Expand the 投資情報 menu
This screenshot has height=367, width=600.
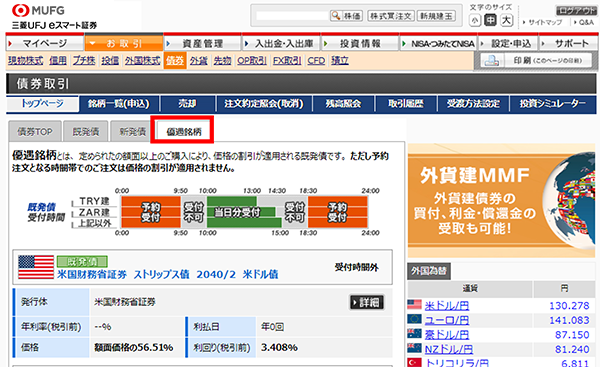(360, 43)
